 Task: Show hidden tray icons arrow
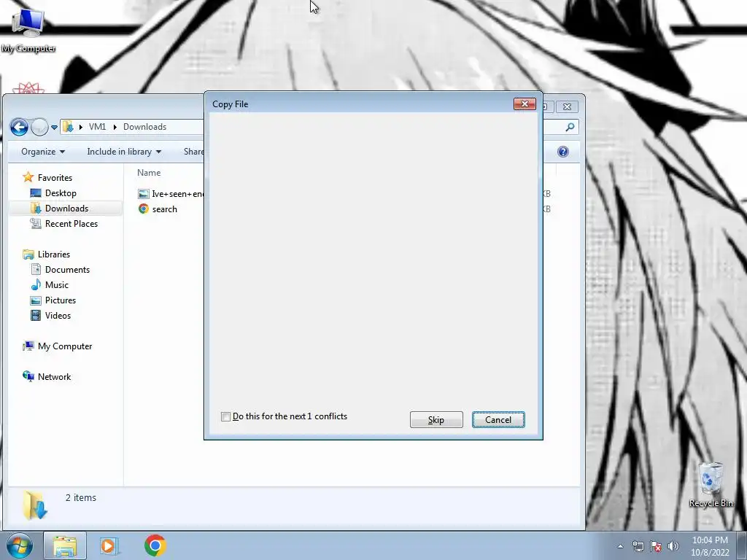(620, 546)
